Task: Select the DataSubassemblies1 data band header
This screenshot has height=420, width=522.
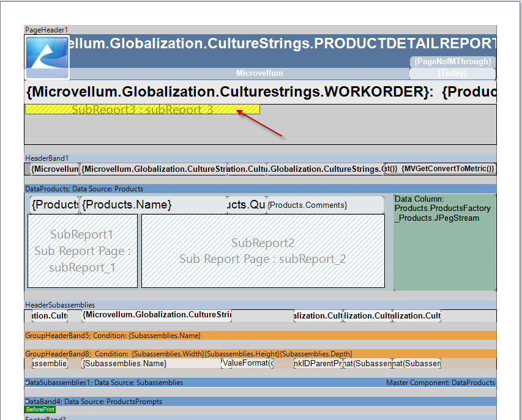Action: click(260, 383)
